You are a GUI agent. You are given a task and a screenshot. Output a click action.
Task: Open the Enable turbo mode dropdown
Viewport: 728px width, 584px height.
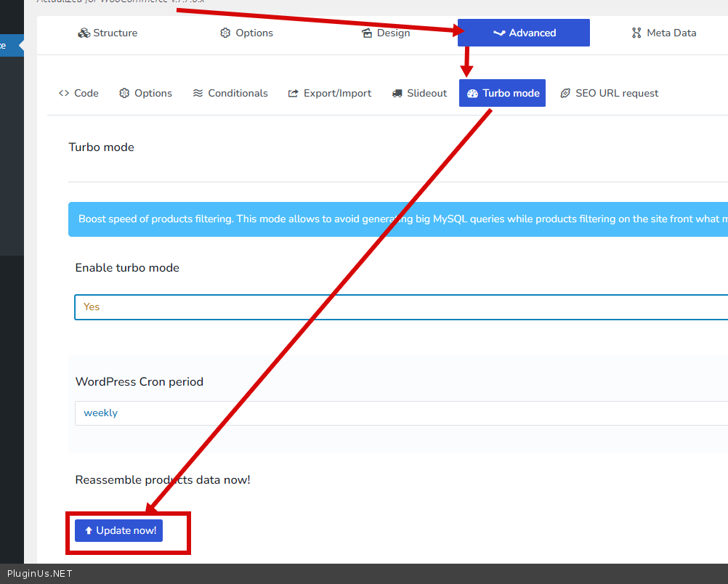400,307
